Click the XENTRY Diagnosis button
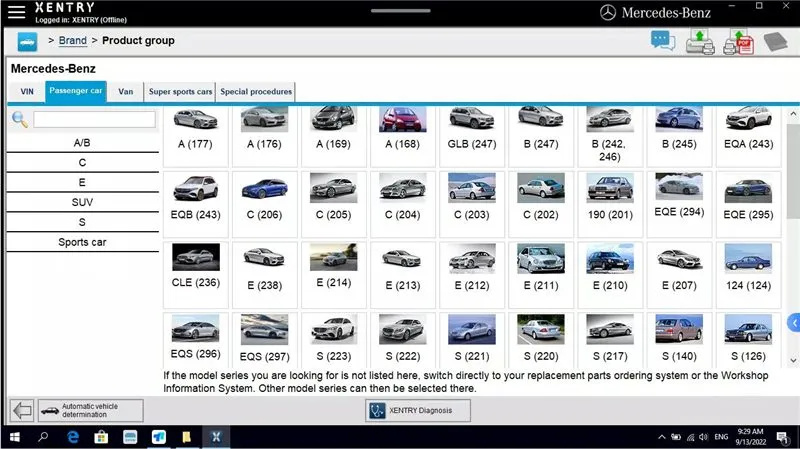This screenshot has height=449, width=800. point(418,410)
